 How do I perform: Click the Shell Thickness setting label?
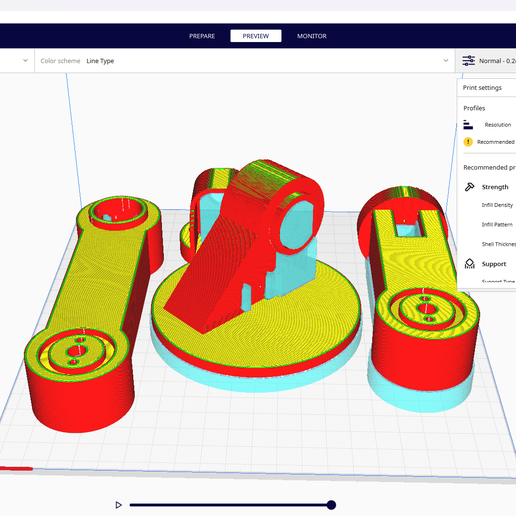click(498, 244)
